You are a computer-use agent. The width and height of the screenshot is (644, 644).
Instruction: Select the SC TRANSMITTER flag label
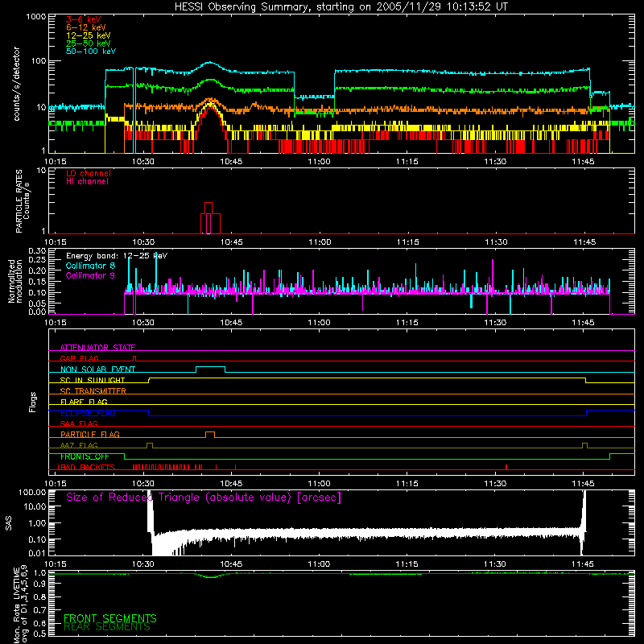coord(93,391)
